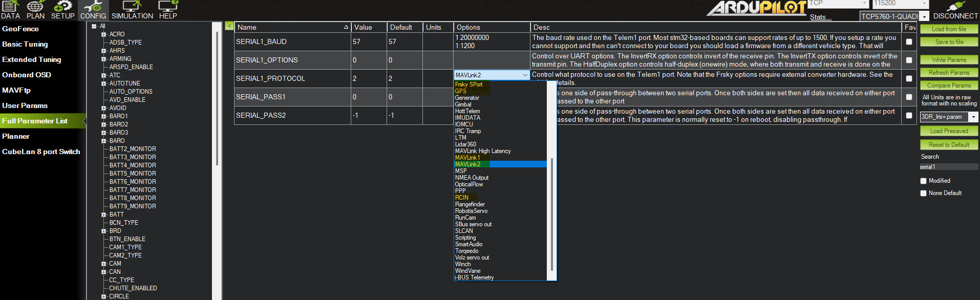
Task: Select the BATT2_MONITOR tree item
Action: tap(133, 149)
